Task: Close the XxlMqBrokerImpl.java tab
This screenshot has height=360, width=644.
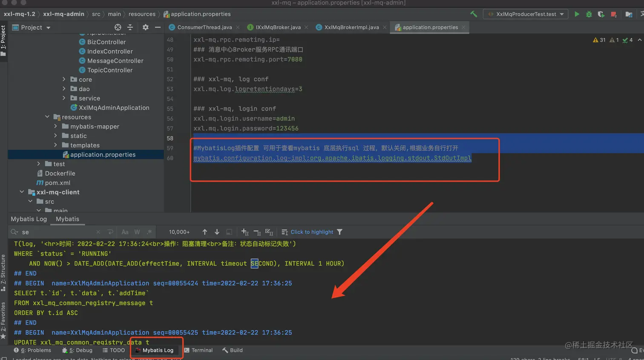Action: [385, 27]
